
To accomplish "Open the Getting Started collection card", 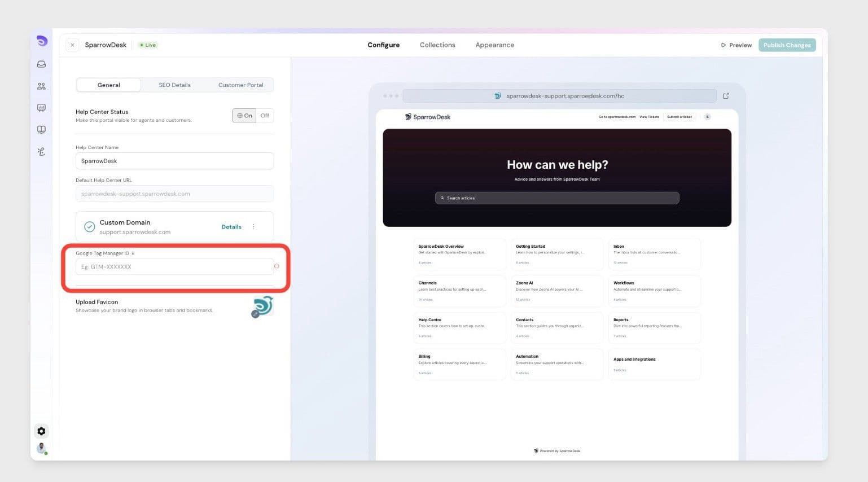I will pos(557,254).
